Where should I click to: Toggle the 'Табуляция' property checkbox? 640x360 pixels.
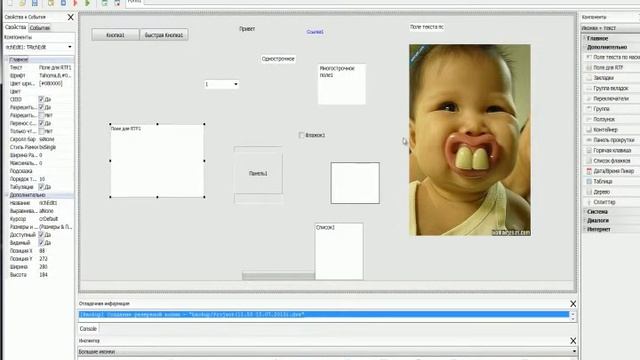pos(41,187)
